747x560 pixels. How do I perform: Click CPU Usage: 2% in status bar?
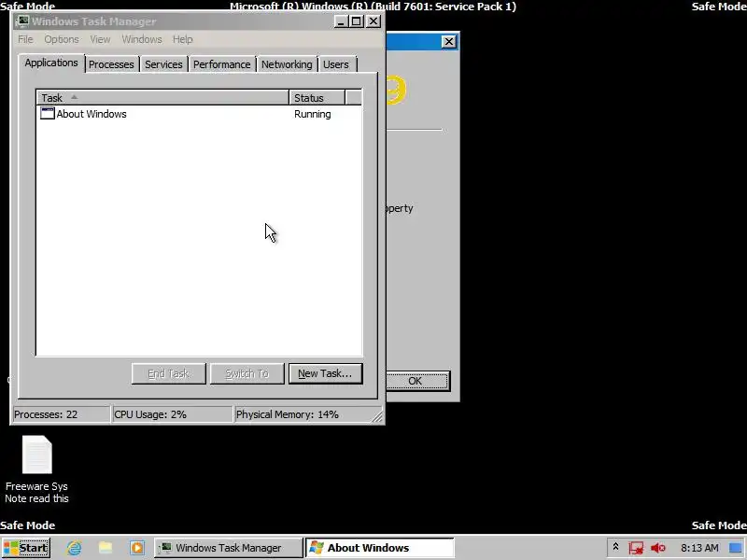coord(172,414)
